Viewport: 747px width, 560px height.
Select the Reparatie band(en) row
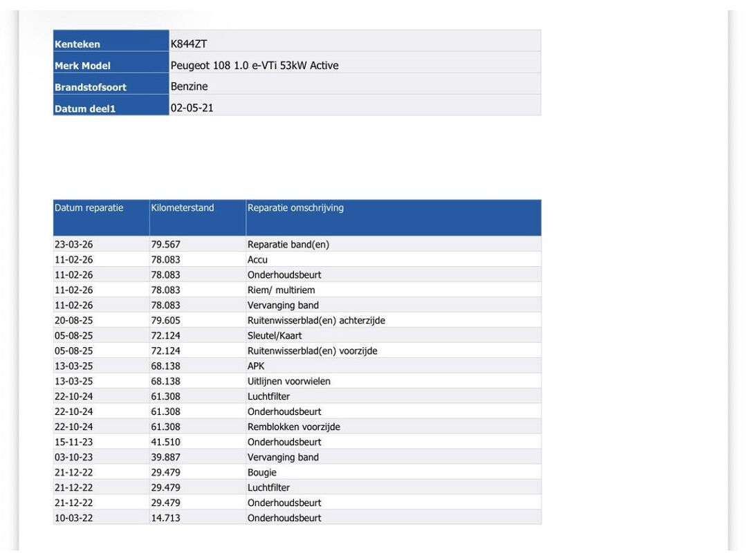point(297,244)
